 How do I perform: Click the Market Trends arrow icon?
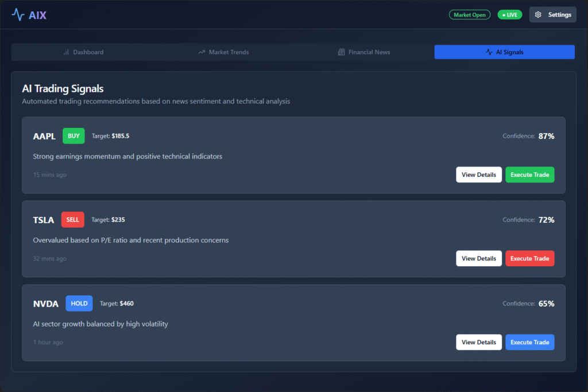click(x=202, y=52)
